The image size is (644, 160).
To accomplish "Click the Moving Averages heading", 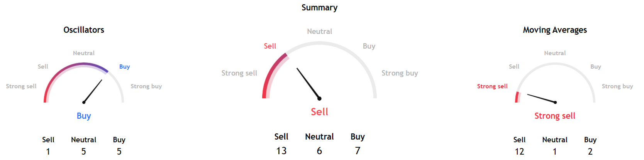I will (555, 30).
